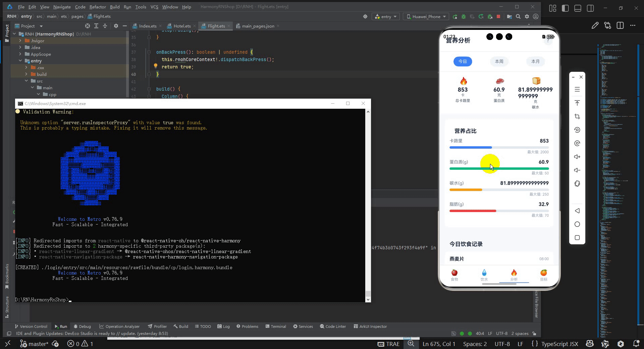Open the Refactor menu
Screen dimensions: 644x349
(x=98, y=7)
